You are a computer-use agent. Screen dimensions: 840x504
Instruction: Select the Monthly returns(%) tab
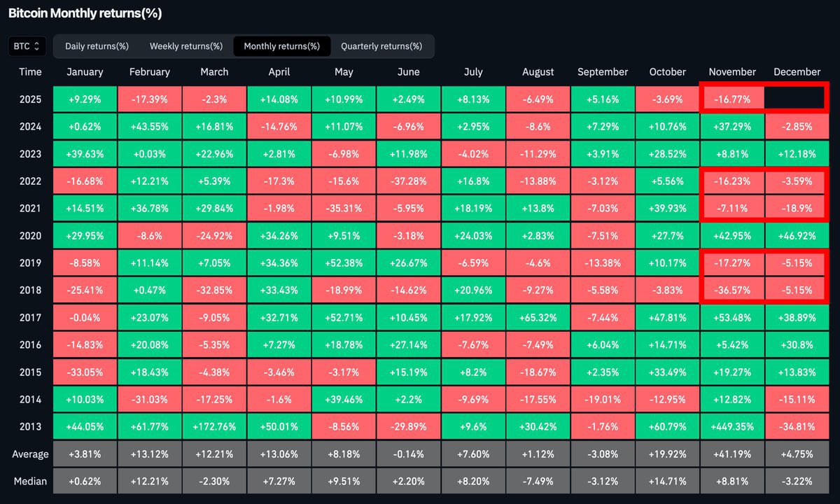pyautogui.click(x=282, y=46)
